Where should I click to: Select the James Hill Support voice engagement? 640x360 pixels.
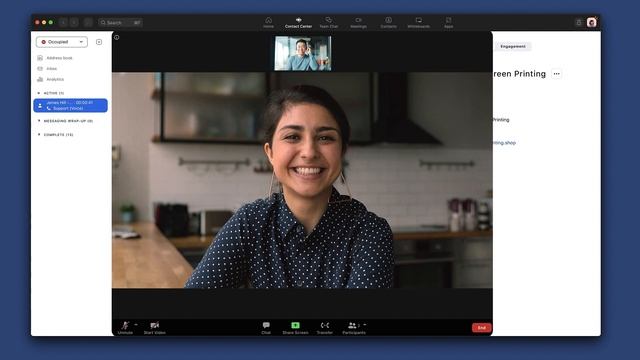click(x=71, y=105)
